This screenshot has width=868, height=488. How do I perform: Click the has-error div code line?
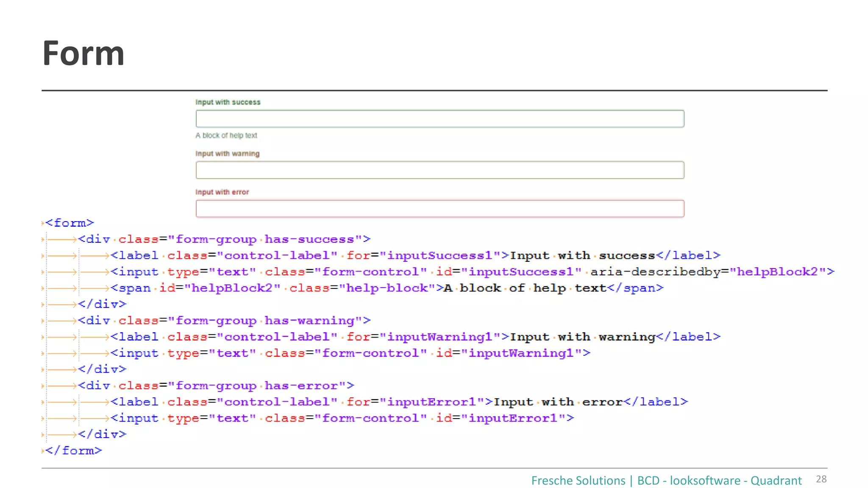(216, 385)
